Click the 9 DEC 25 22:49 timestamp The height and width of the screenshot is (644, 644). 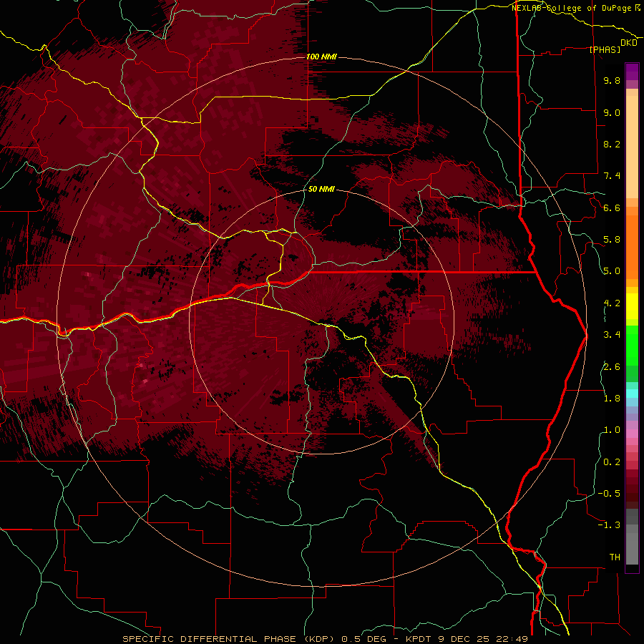483,639
